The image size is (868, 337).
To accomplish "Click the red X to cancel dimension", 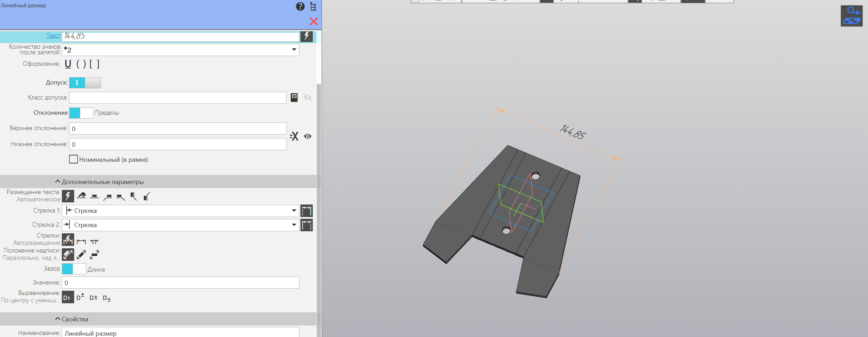I will (314, 22).
